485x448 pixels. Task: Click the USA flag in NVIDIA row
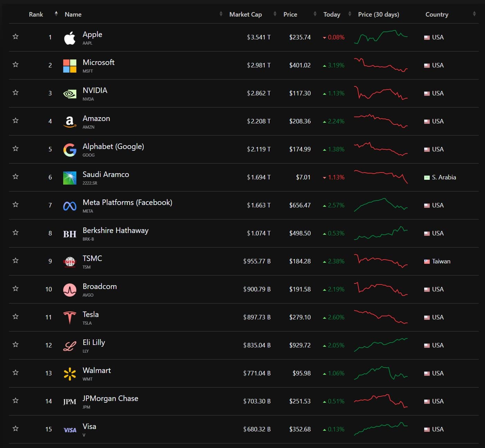(427, 93)
